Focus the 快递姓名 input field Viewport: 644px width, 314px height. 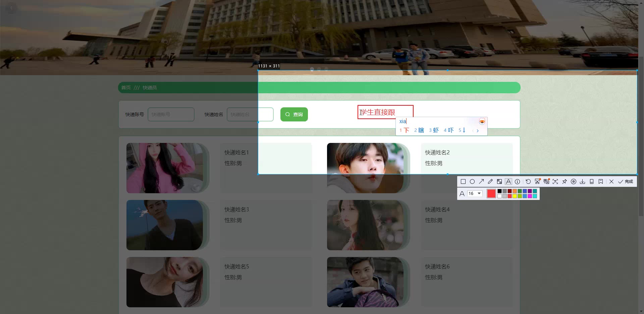point(250,114)
